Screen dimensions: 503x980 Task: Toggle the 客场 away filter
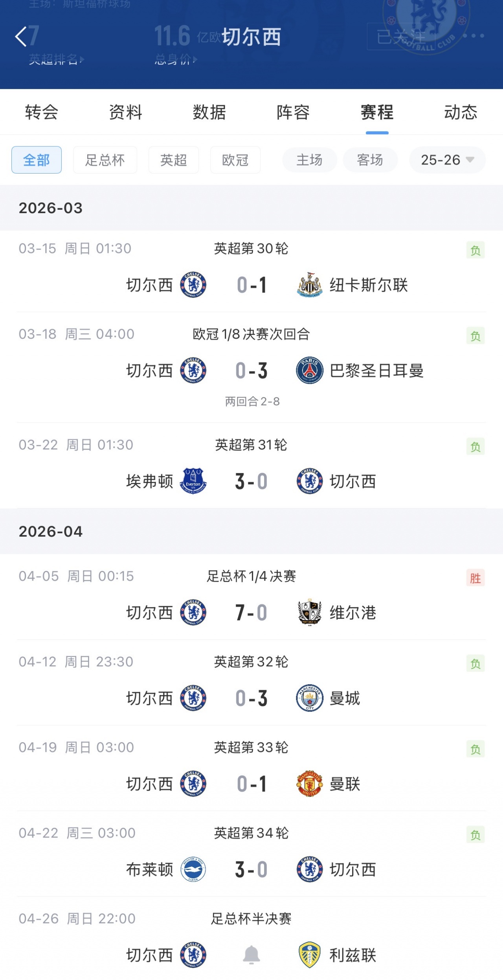coord(370,160)
